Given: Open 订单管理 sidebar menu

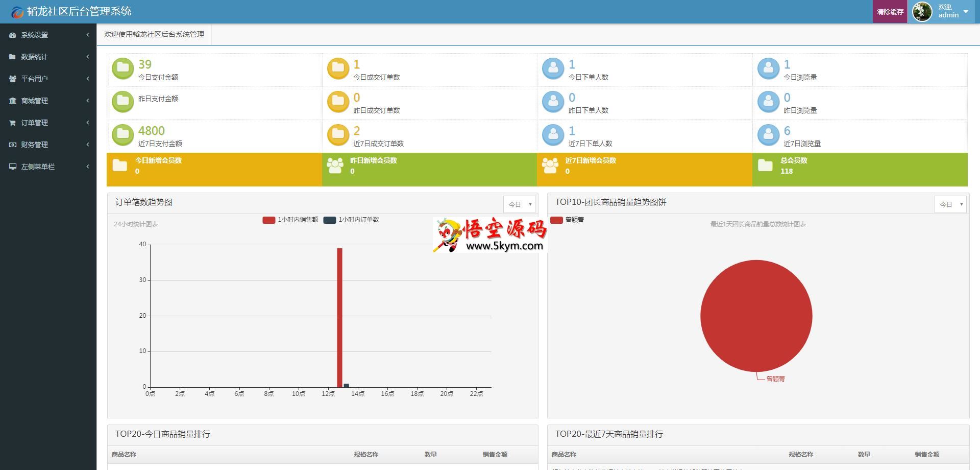Looking at the screenshot, I should [48, 123].
